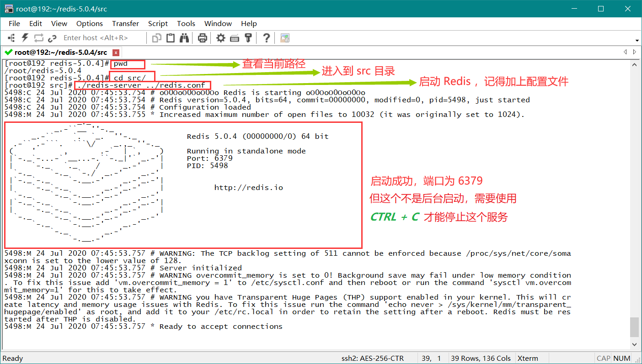642x364 pixels.
Task: Open the Keymap Editor keyboard icon
Action: (235, 38)
